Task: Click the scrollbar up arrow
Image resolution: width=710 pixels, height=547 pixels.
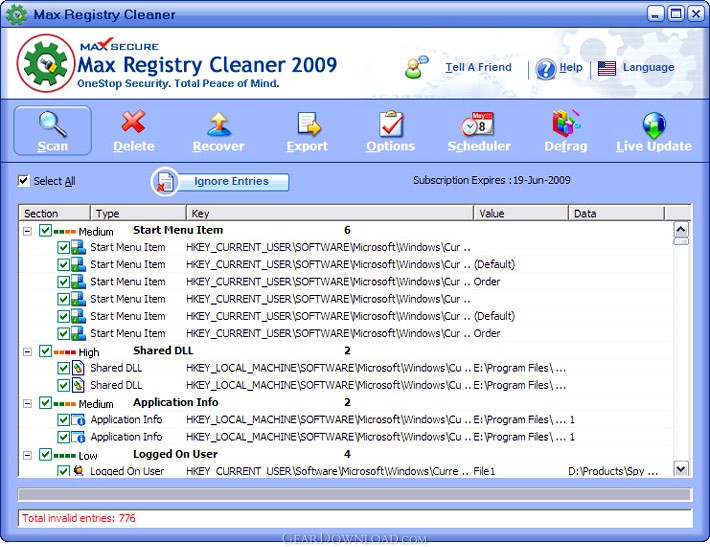Action: (681, 230)
